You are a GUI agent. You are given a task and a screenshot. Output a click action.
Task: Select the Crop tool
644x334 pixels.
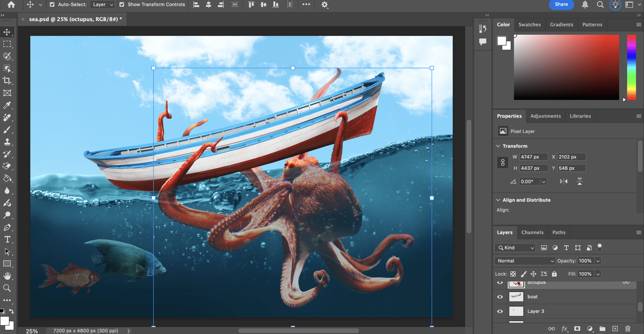7,81
